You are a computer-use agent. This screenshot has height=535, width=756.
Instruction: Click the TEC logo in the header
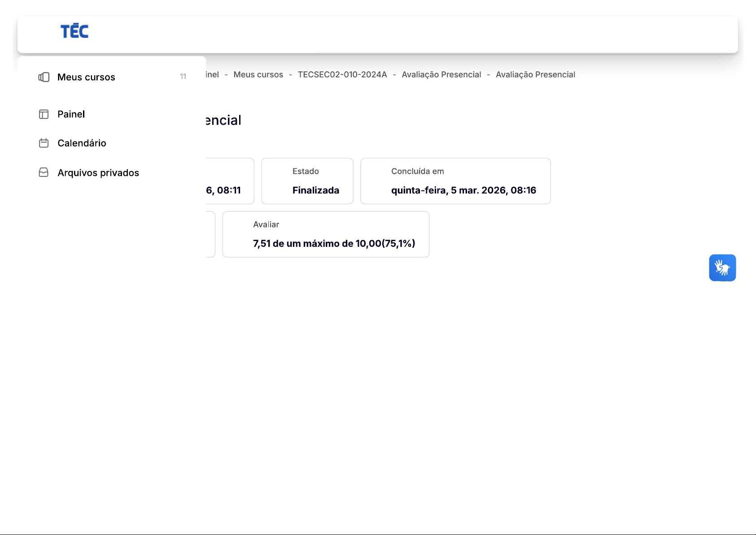[x=74, y=31]
